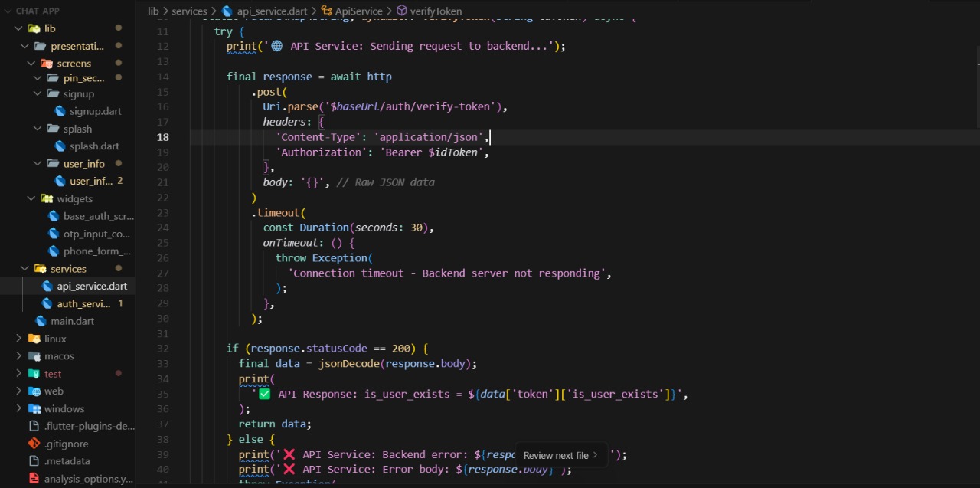Click the linux folder icon
This screenshot has width=980, height=488.
click(x=34, y=339)
